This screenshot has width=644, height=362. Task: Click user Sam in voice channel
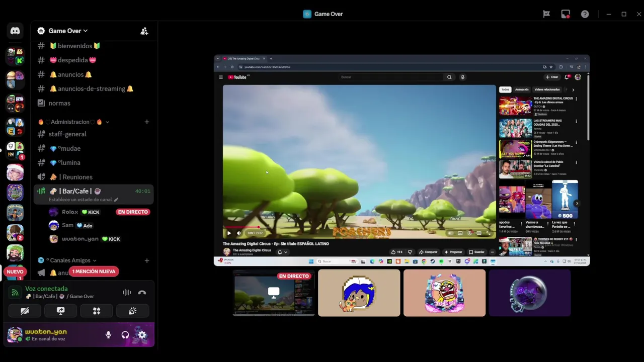(x=71, y=225)
